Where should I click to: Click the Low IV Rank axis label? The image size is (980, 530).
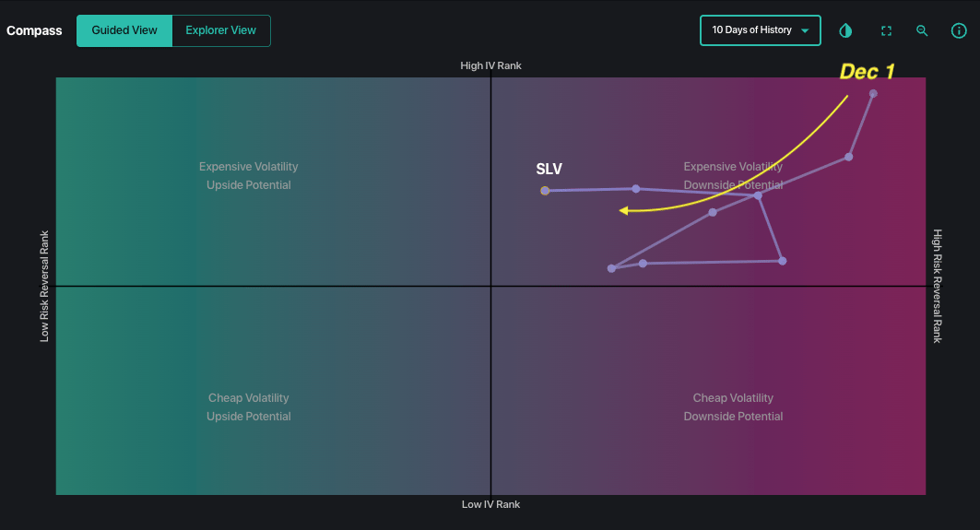point(490,504)
